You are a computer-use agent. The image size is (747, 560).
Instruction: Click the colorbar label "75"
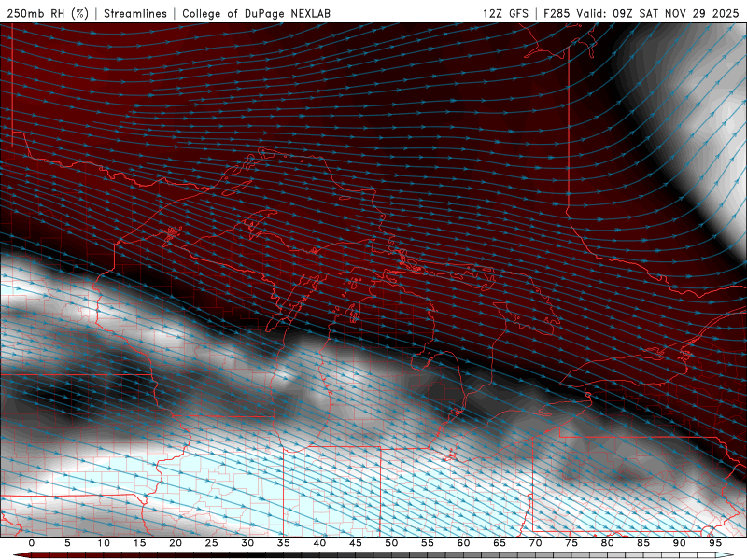coord(571,543)
